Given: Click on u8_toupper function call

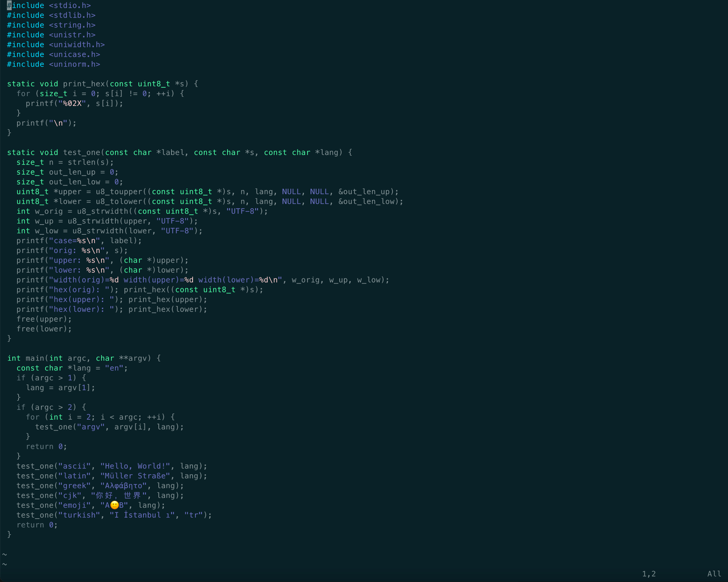Looking at the screenshot, I should point(119,192).
